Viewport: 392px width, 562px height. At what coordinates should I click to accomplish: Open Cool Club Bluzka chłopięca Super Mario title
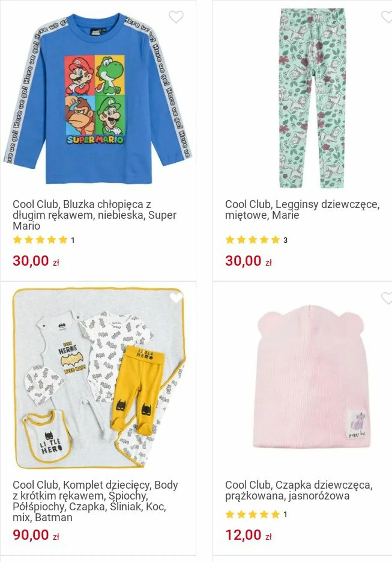click(94, 215)
